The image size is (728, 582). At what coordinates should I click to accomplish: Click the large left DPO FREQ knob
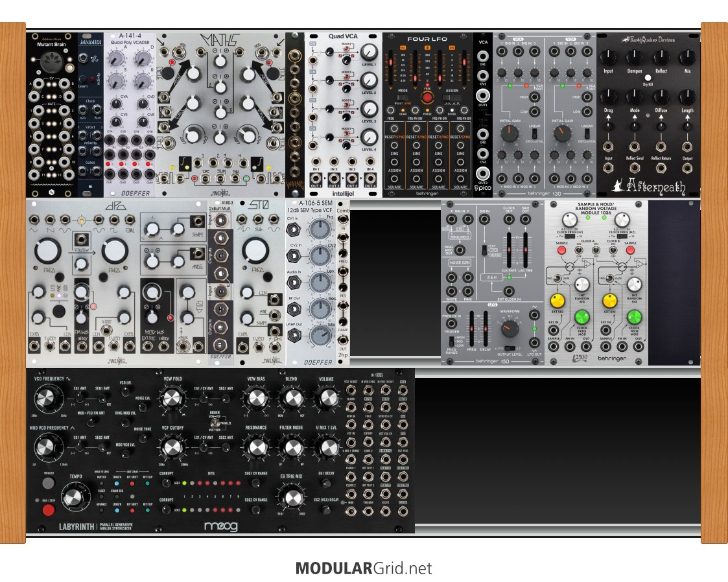tap(47, 251)
